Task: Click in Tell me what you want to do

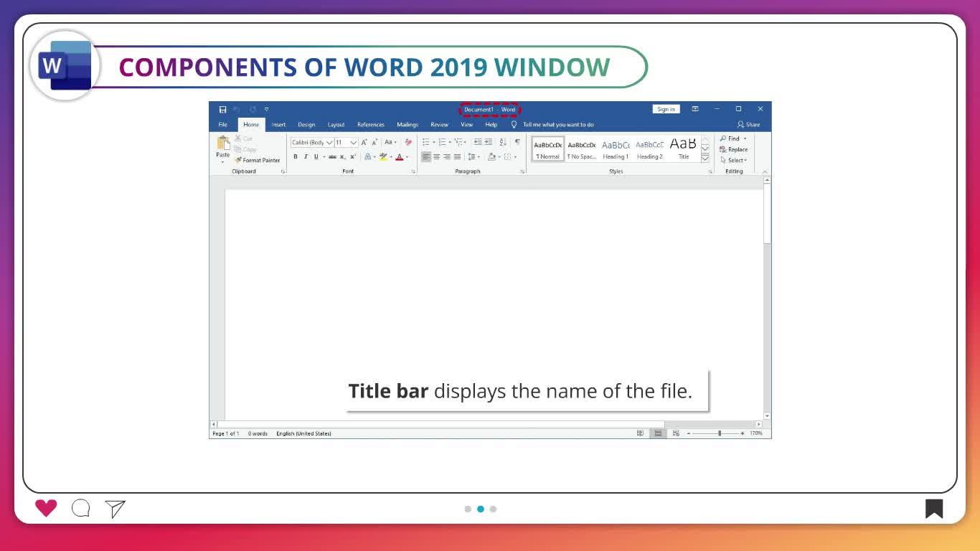Action: (558, 125)
